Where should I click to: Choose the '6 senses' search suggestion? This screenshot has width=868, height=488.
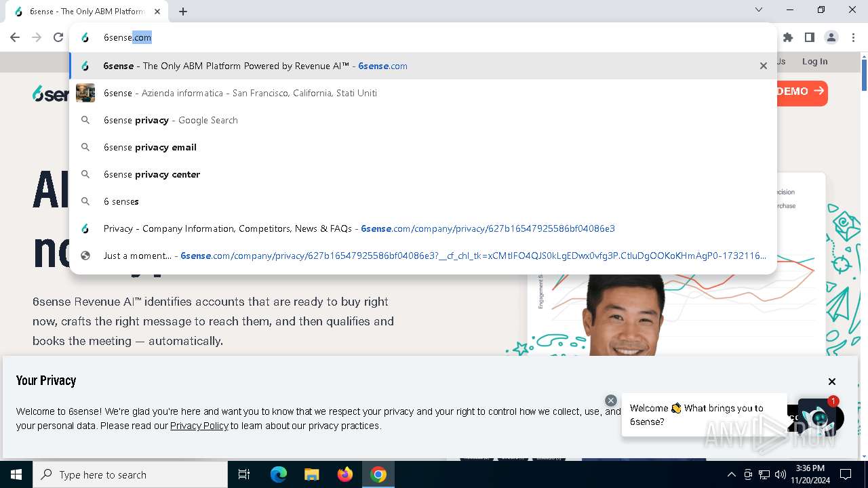click(x=423, y=201)
